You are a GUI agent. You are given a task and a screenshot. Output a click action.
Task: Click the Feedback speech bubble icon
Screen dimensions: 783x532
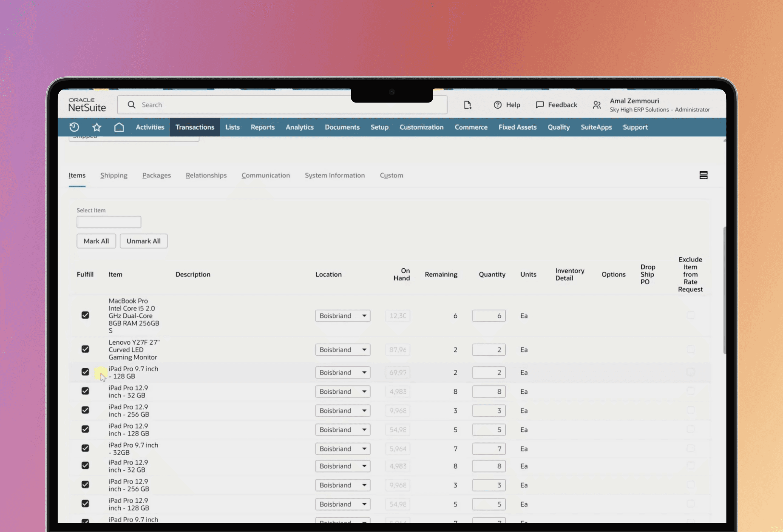[540, 105]
